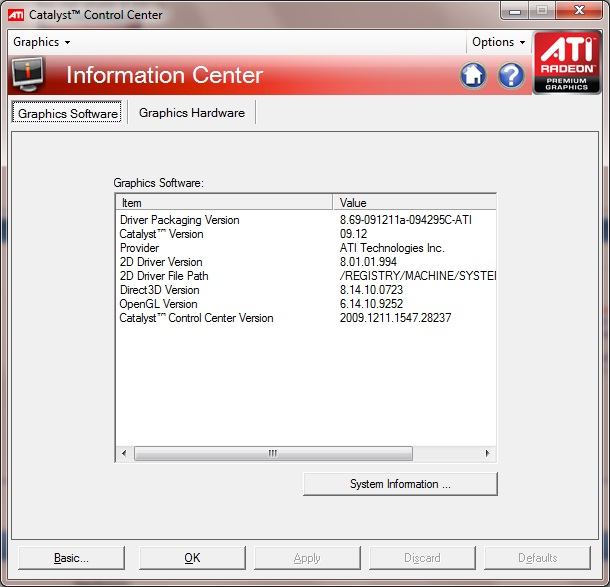Open the Graphics dropdown menu
The image size is (610, 587).
tap(42, 42)
